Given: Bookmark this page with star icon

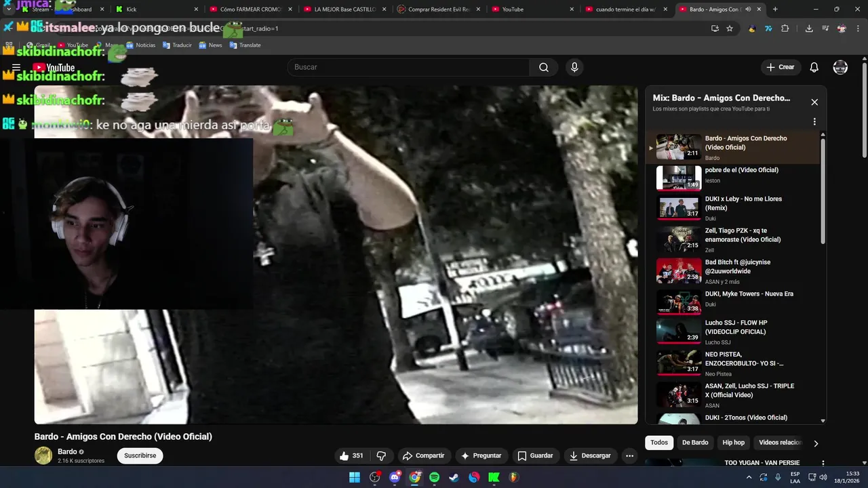Looking at the screenshot, I should point(730,28).
